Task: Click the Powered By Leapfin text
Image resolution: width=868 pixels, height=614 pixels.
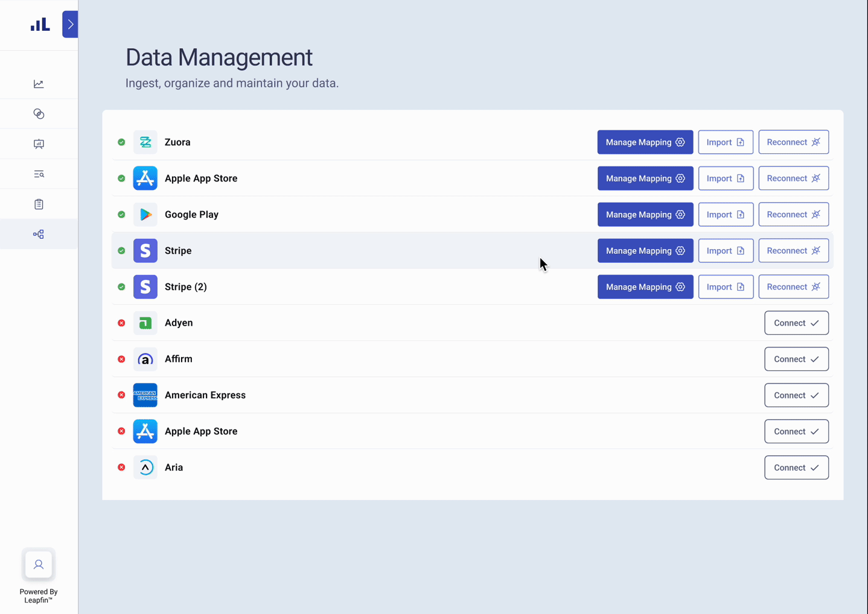Action: click(39, 596)
